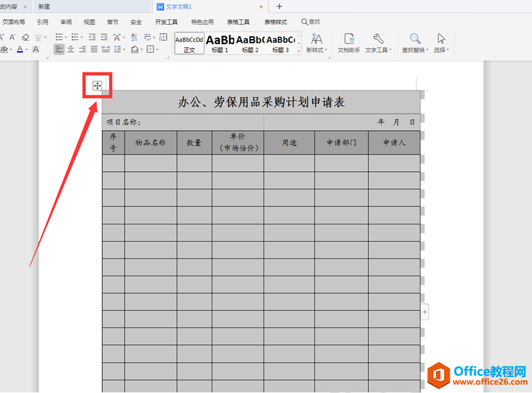Screen dimensions: 532x393
Task: Open line spacing dropdown arrow
Action: 124,49
